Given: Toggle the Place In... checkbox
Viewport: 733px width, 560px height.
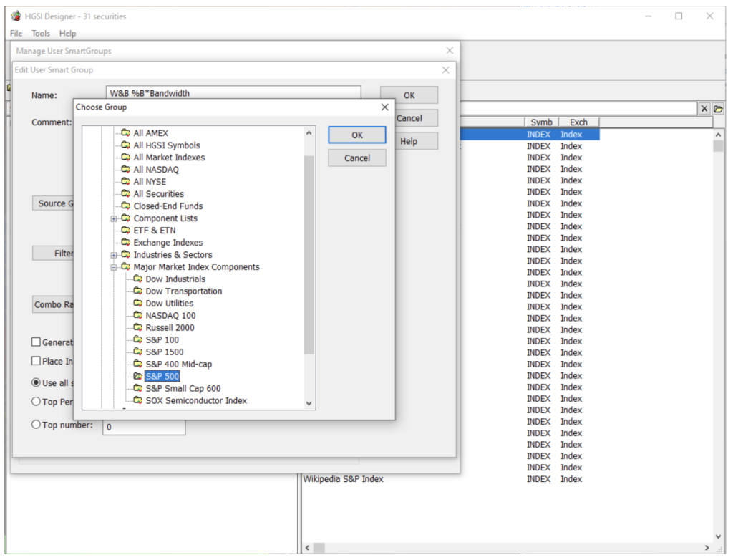Looking at the screenshot, I should click(36, 361).
